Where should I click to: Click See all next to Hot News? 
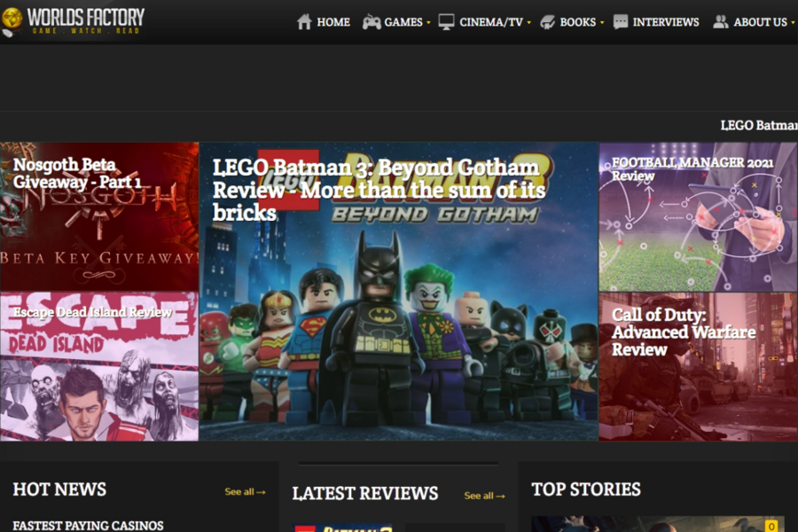click(x=245, y=491)
